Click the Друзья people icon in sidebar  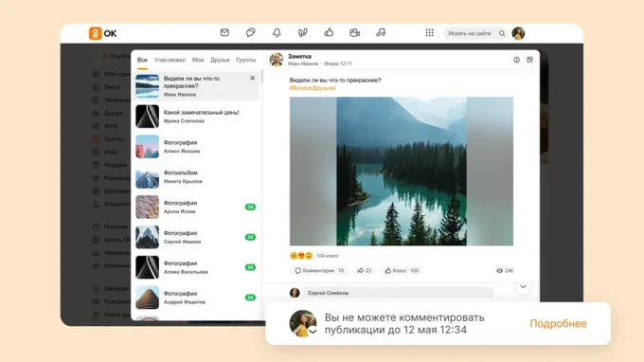(x=96, y=113)
